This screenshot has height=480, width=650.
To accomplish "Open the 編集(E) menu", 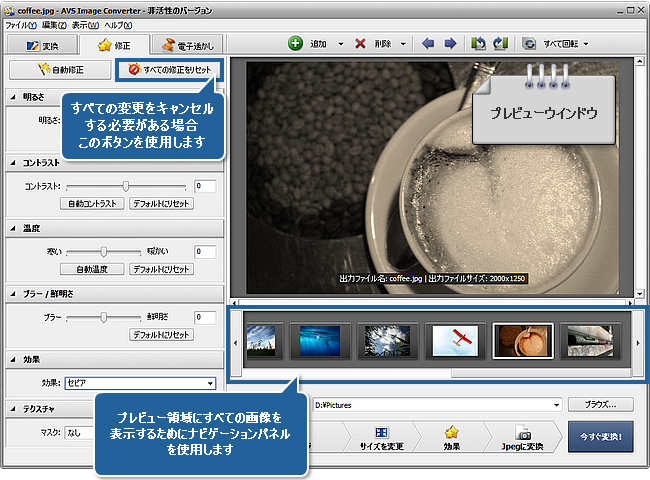I will pos(54,23).
